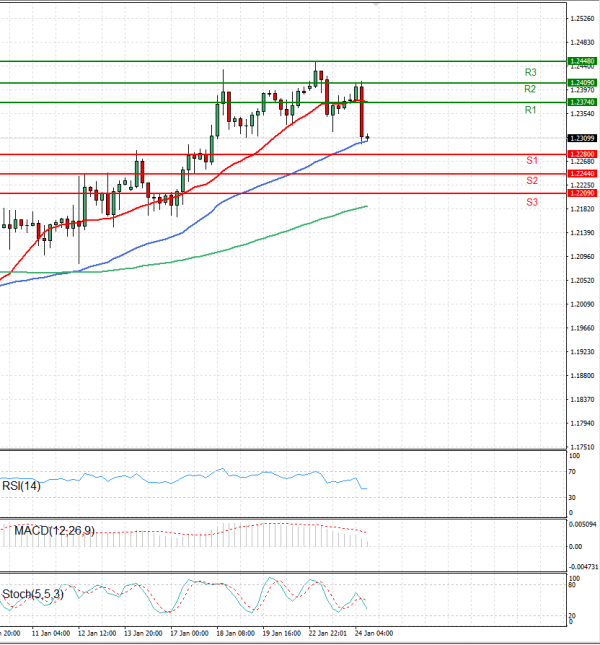Click the RSI scale value 70
The image size is (600, 645).
tap(572, 472)
